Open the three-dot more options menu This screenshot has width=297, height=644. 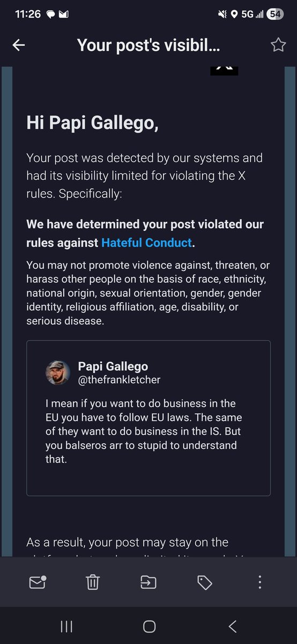pyautogui.click(x=259, y=582)
